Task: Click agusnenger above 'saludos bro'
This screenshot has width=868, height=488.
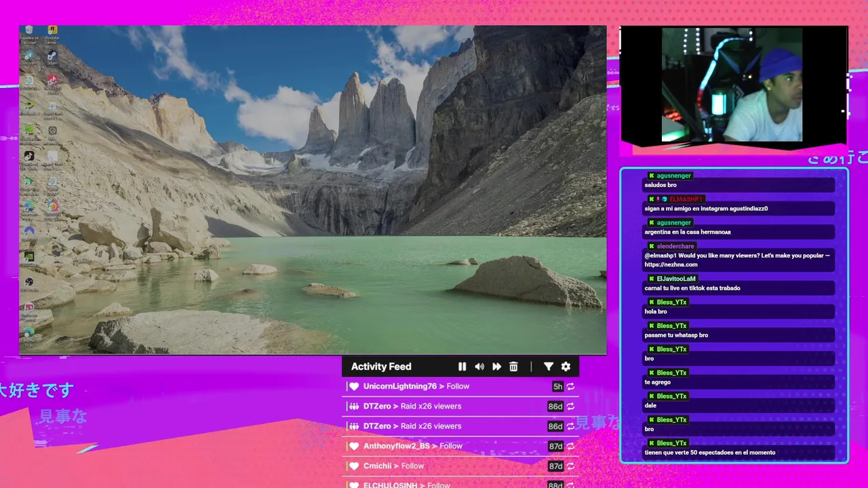Action: pyautogui.click(x=674, y=176)
